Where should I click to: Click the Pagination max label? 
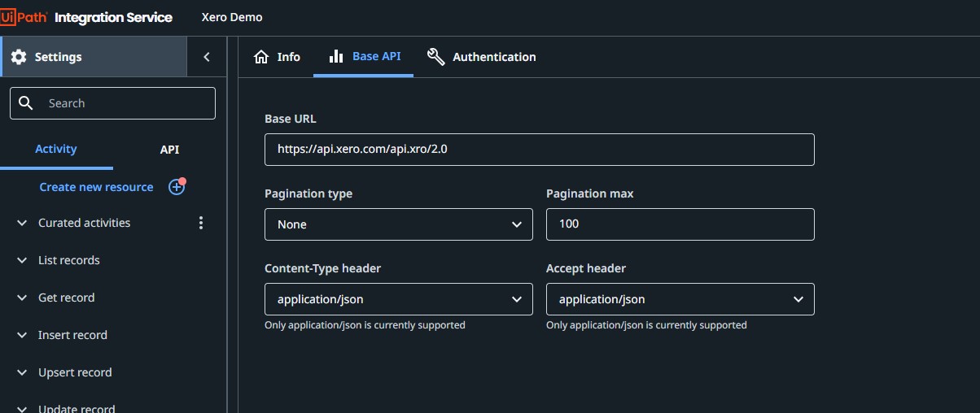click(590, 193)
